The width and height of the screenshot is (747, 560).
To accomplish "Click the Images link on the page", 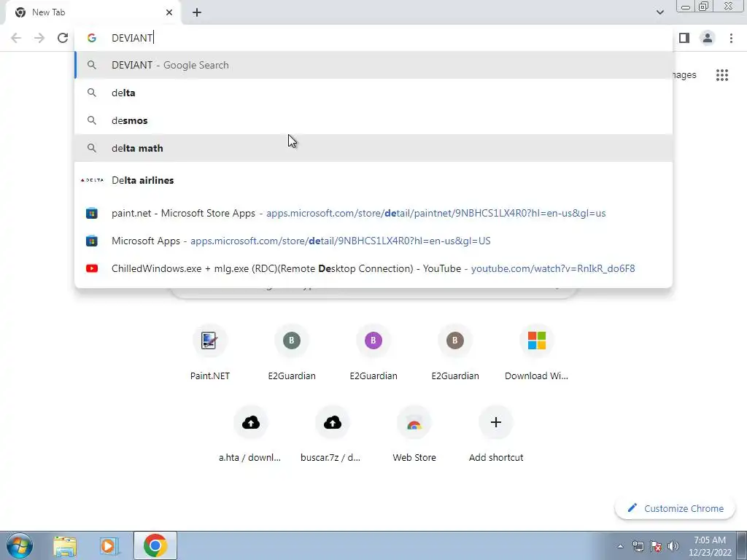I will [684, 75].
